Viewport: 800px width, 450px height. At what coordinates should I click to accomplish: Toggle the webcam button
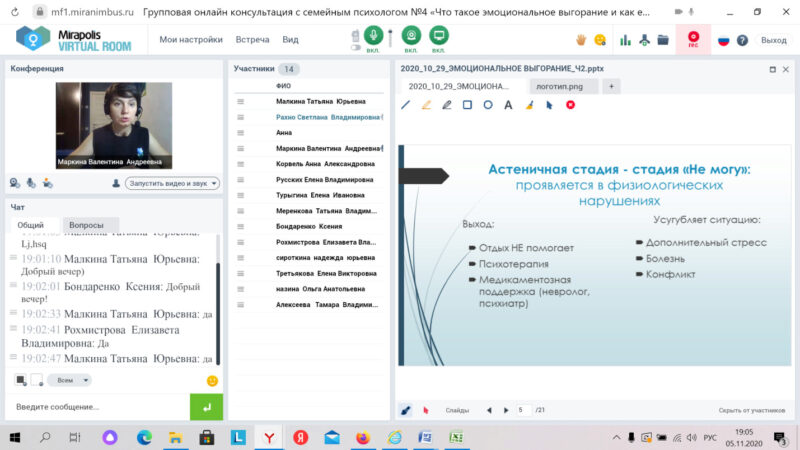click(411, 35)
